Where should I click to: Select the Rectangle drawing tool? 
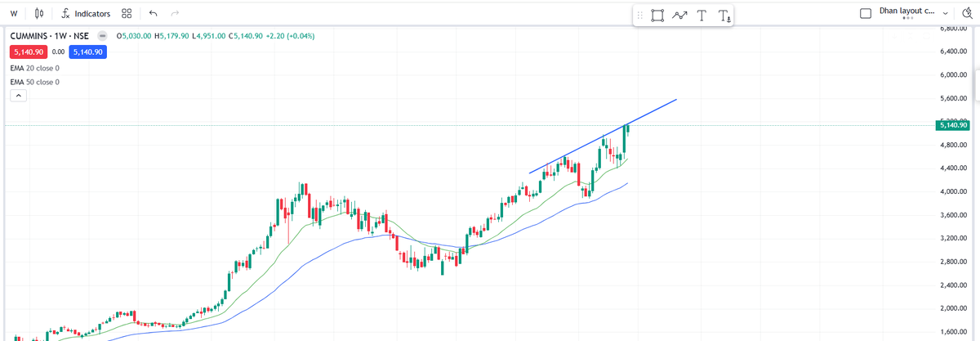[657, 15]
